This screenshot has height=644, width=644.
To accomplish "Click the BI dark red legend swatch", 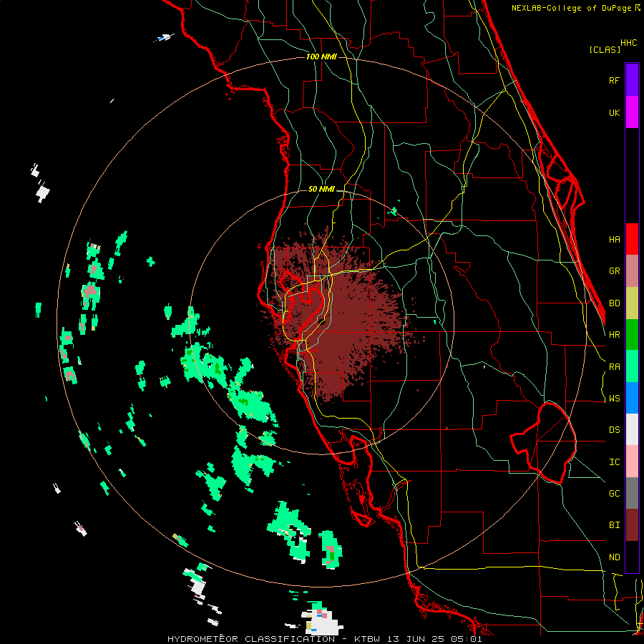I will click(x=632, y=525).
